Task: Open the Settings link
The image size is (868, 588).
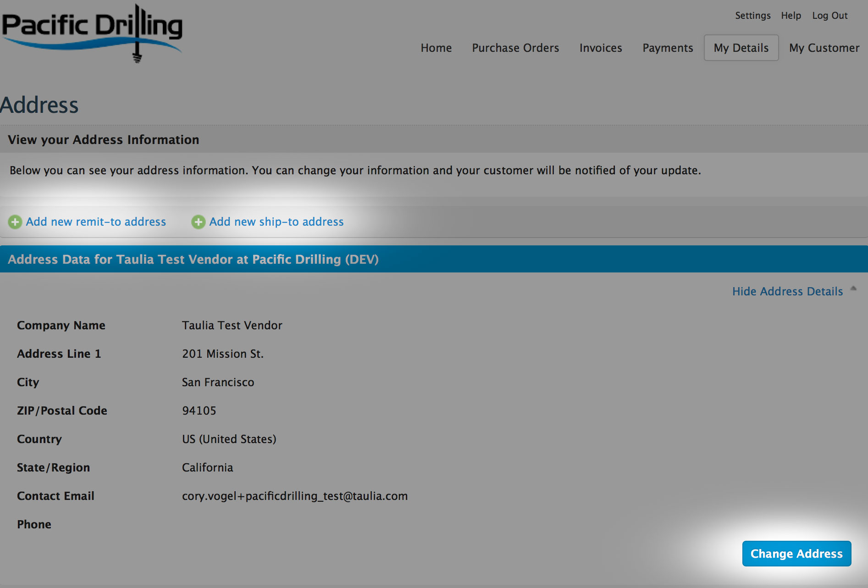Action: click(x=753, y=16)
